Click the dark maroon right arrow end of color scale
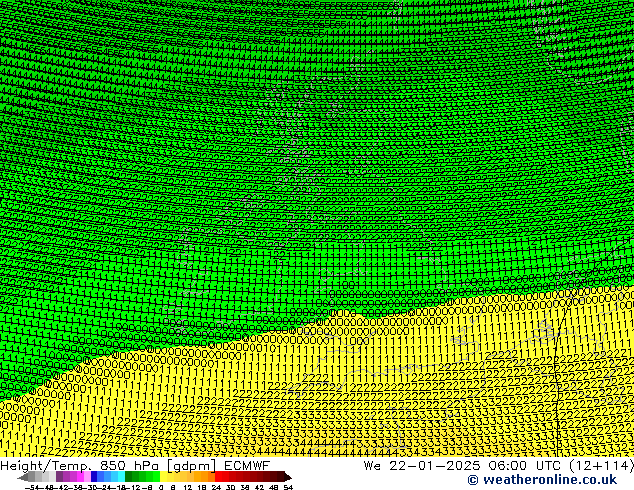Viewport: 634px width, 490px height. click(x=288, y=477)
